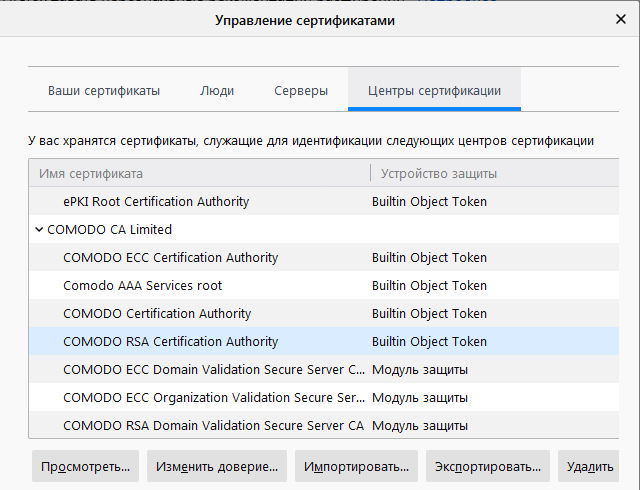Collapse the COMODO CA Limited group
Image resolution: width=640 pixels, height=490 pixels.
coord(39,229)
